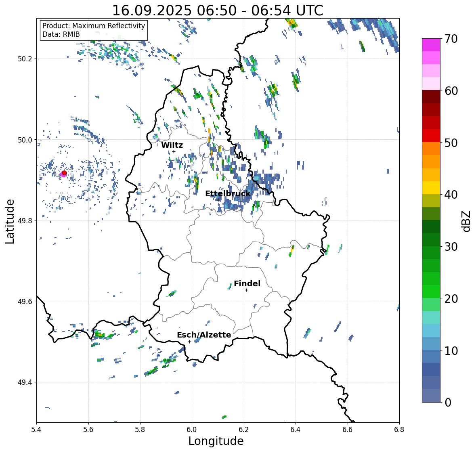Select the Findel city label
476x451 pixels.
(247, 283)
